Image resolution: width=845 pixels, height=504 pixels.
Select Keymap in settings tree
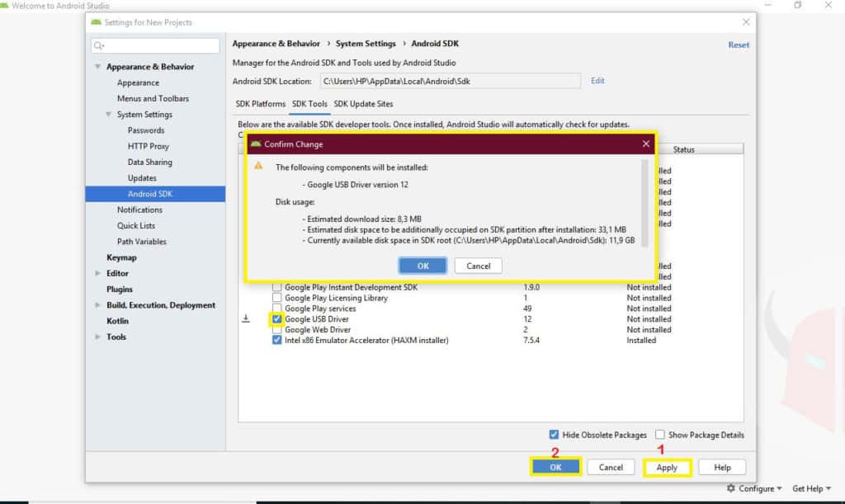point(121,257)
